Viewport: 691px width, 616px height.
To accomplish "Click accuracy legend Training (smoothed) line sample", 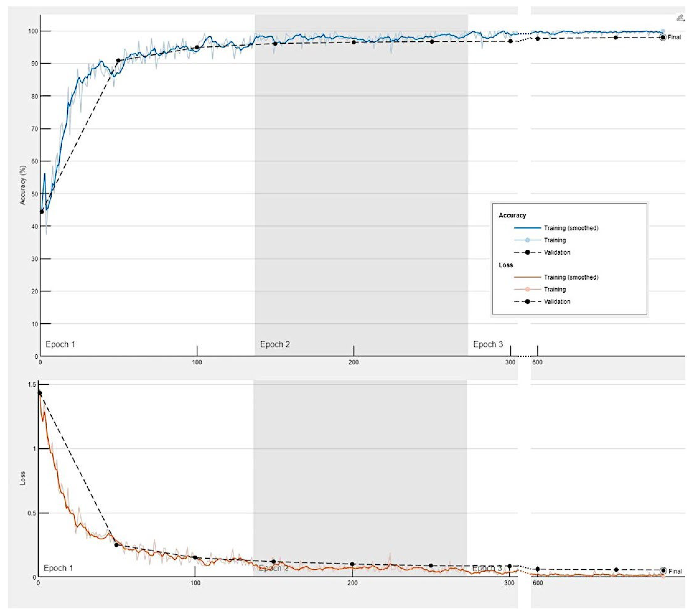I will pos(527,228).
